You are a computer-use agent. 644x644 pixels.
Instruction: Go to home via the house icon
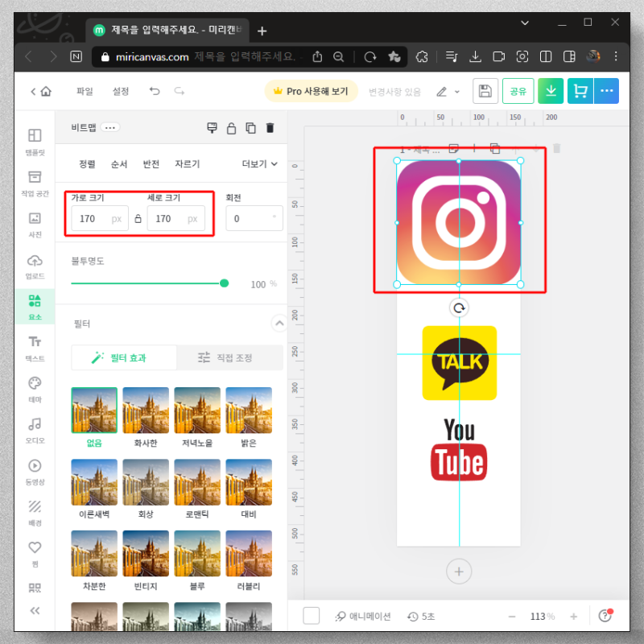tap(46, 91)
